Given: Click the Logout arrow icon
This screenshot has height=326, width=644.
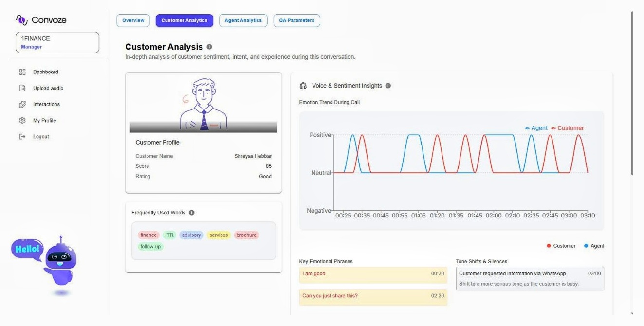Looking at the screenshot, I should click(22, 137).
